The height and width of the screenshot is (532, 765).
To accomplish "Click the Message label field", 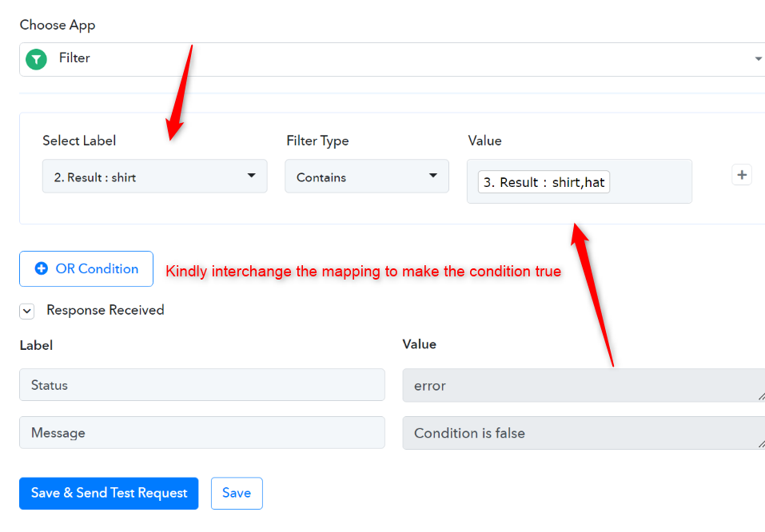I will point(202,432).
